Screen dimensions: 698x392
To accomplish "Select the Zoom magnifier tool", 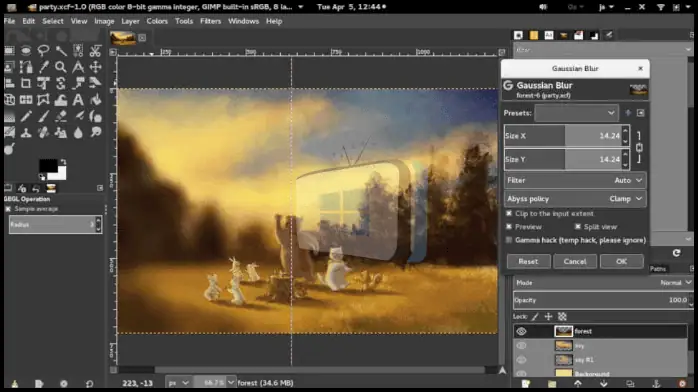I will [61, 67].
